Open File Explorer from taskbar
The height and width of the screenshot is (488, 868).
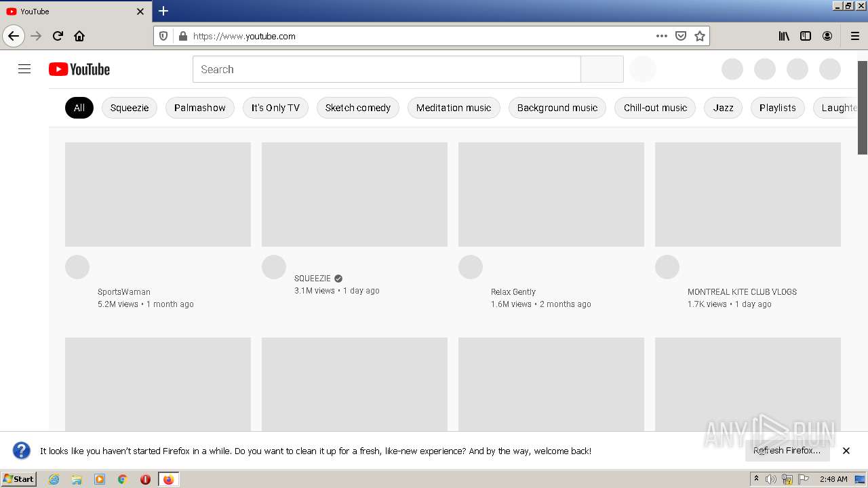click(x=77, y=479)
